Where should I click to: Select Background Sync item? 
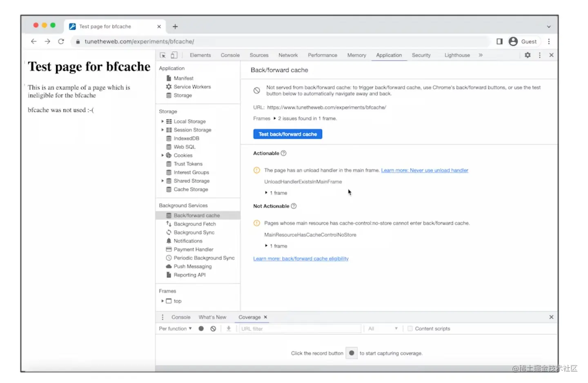point(194,232)
